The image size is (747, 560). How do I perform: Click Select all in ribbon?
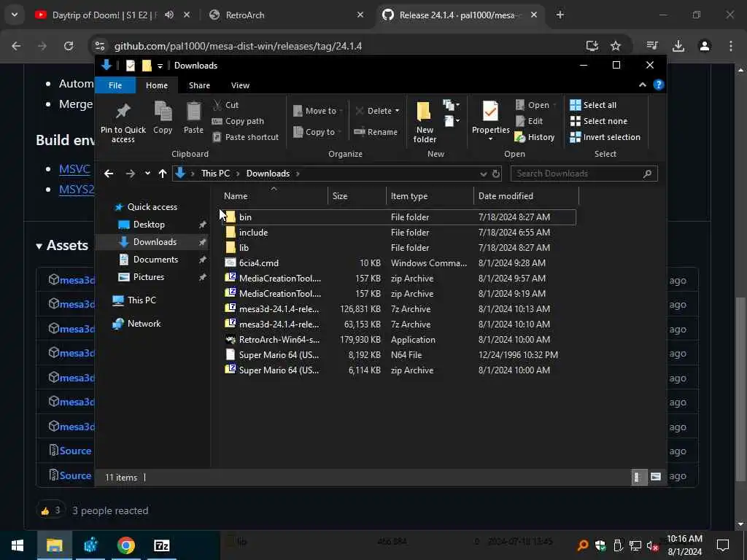[x=593, y=105]
